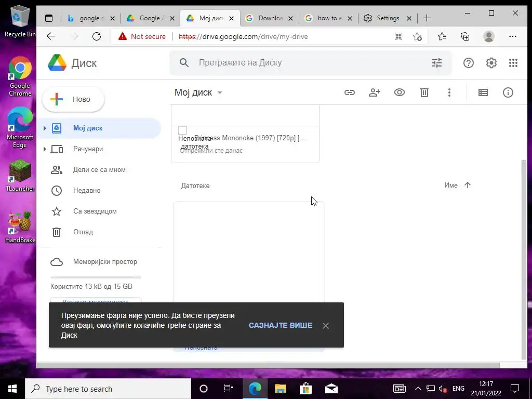Open Edge settings and more ellipsis

point(513,36)
